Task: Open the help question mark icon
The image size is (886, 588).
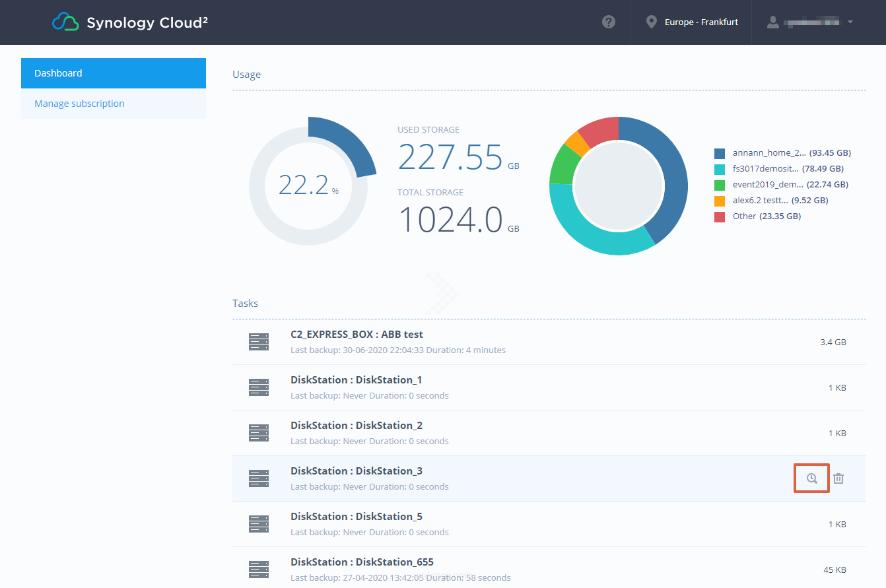Action: pyautogui.click(x=609, y=22)
